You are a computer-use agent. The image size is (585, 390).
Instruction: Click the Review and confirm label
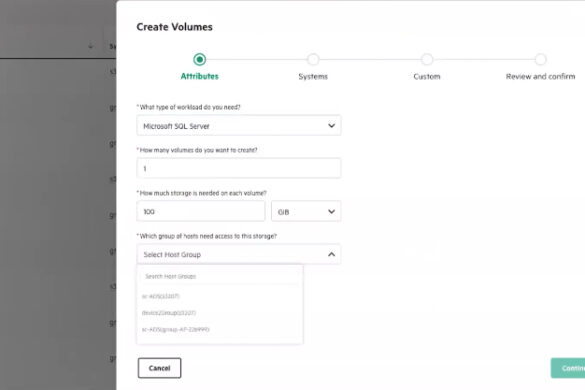[x=541, y=77]
